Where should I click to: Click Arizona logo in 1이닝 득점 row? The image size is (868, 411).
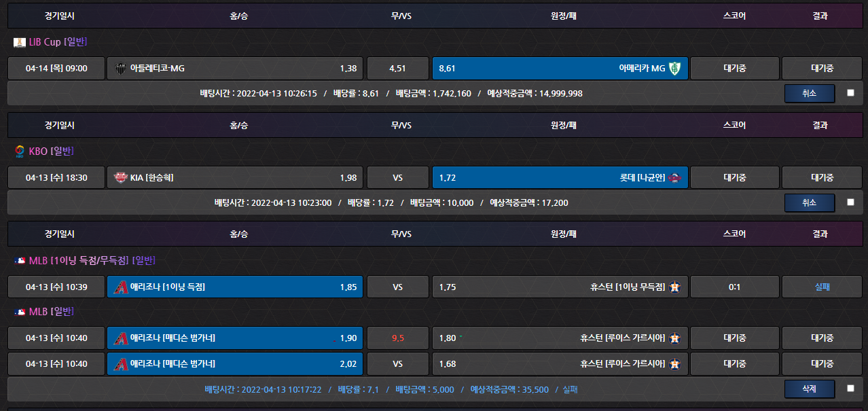tap(122, 287)
